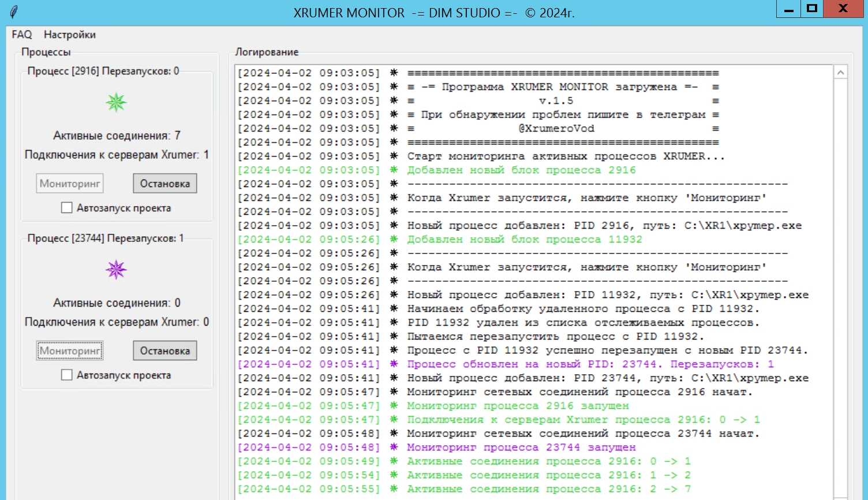This screenshot has width=868, height=500.
Task: Click Мониторинг button for process 2916
Action: 70,184
